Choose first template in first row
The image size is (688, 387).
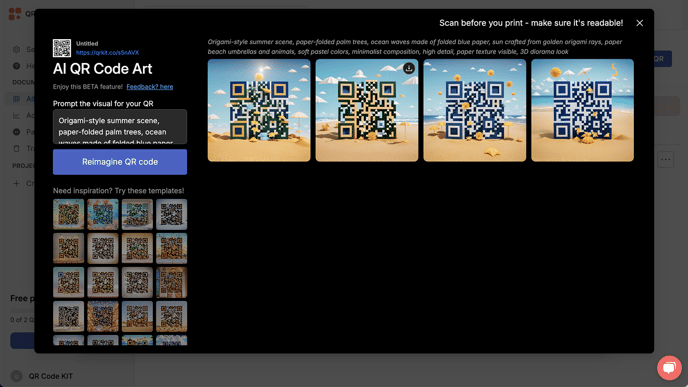coord(68,214)
